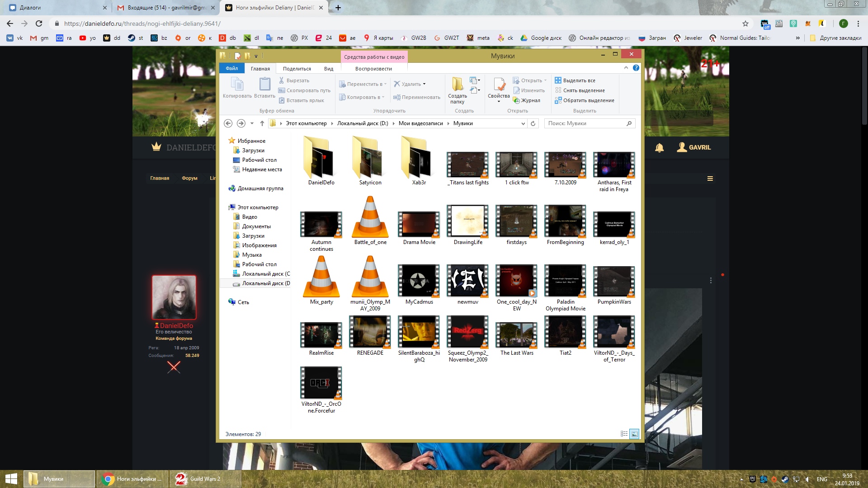This screenshot has width=868, height=488.
Task: Click the up one level arrow
Action: (262, 123)
